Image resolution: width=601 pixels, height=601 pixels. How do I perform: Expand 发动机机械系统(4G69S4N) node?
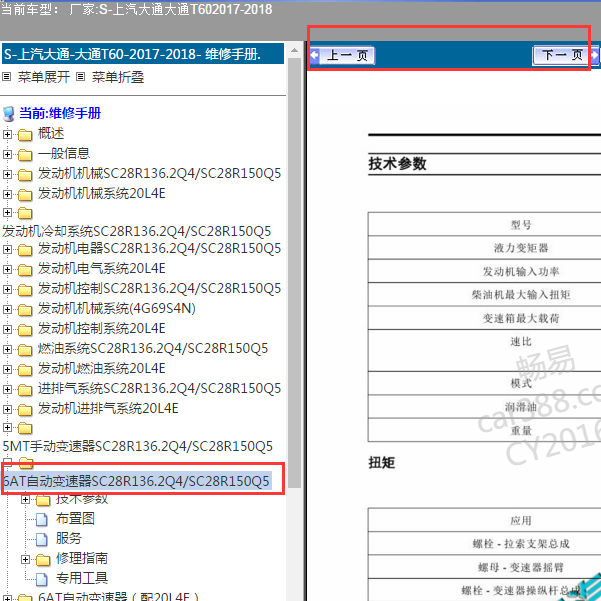7,309
